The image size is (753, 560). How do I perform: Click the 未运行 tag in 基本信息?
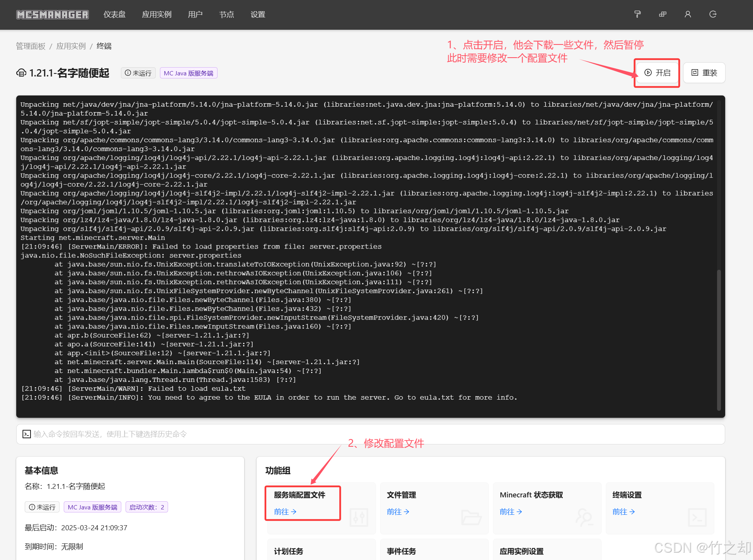click(42, 507)
